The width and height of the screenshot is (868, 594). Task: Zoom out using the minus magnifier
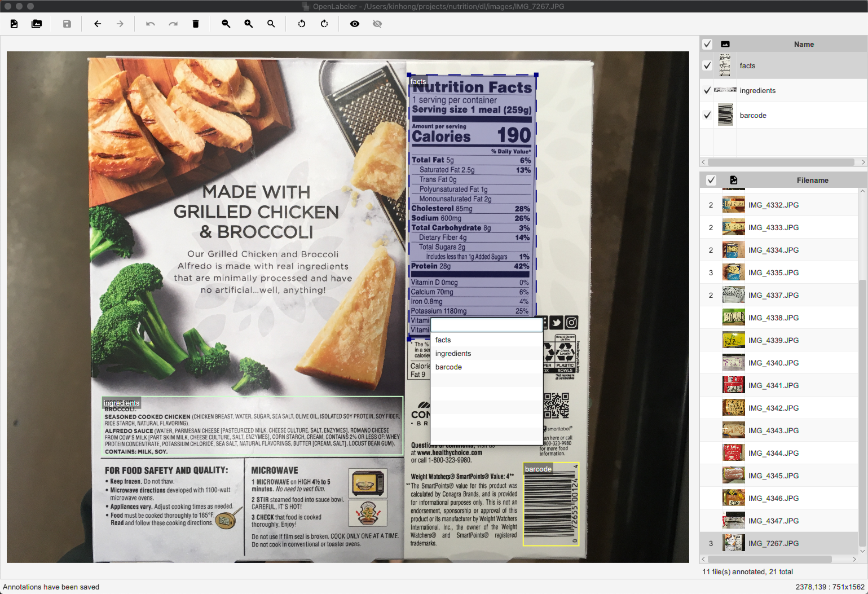click(x=226, y=24)
